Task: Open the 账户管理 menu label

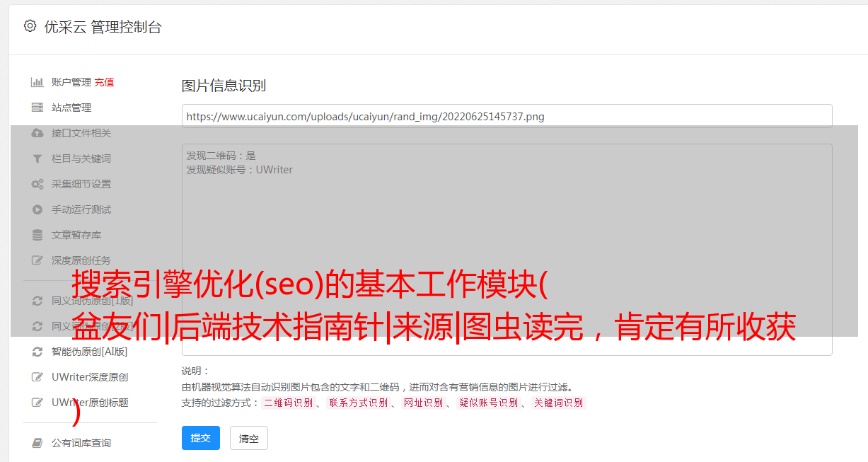Action: click(x=71, y=82)
